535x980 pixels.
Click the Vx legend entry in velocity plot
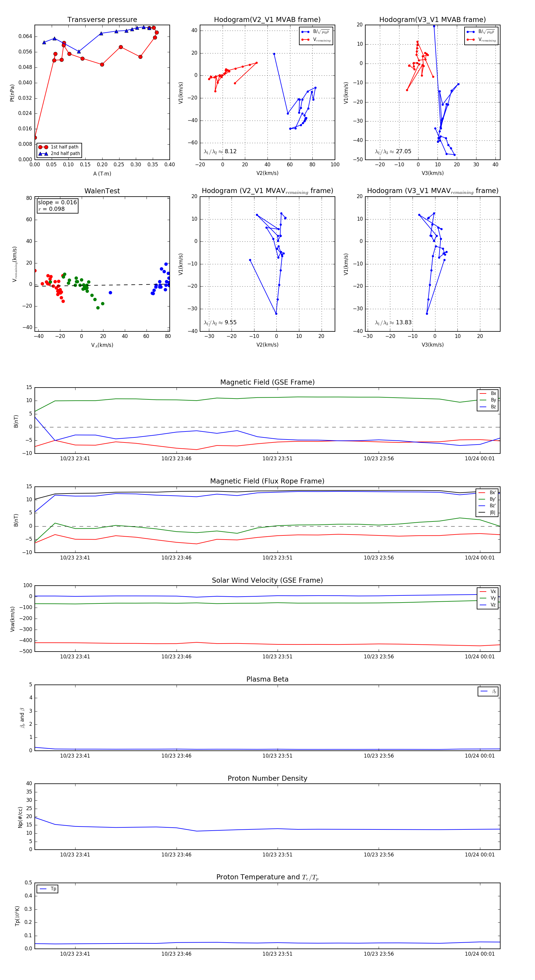[x=488, y=592]
